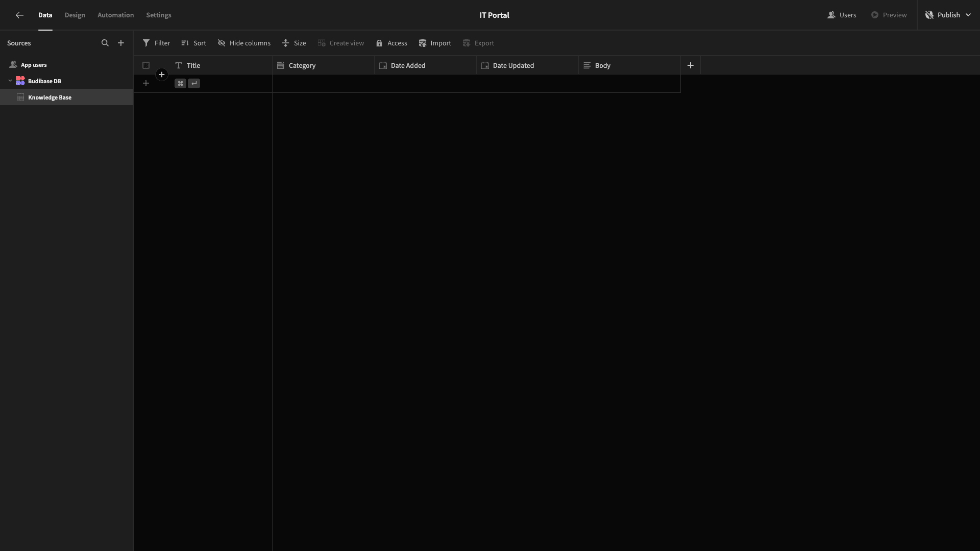Click the IT Portal app title
The height and width of the screenshot is (551, 980).
pos(494,15)
